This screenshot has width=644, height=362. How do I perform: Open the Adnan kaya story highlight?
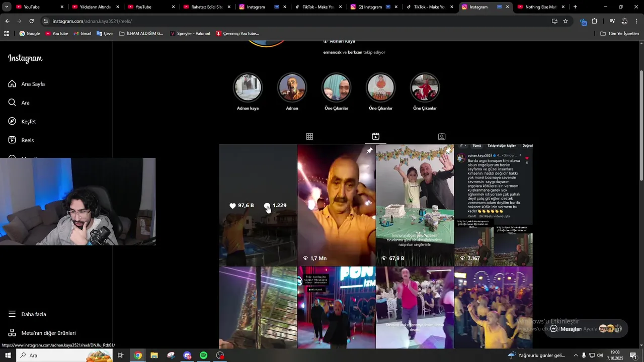[x=248, y=87]
